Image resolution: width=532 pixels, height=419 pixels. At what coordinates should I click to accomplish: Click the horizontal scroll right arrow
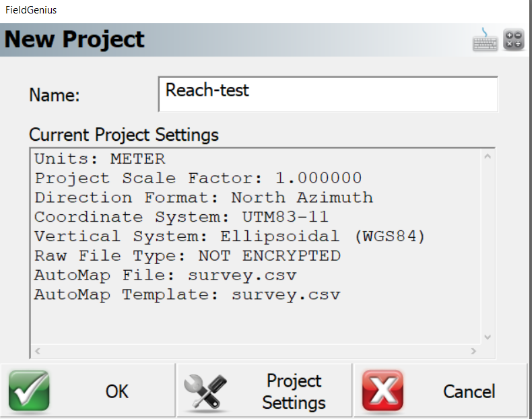click(x=473, y=351)
